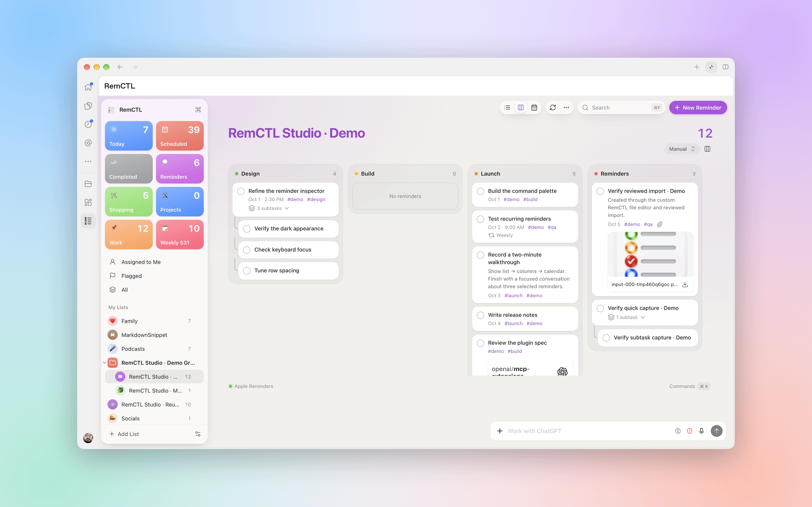The height and width of the screenshot is (507, 812).
Task: Toggle the sidebar panel icon in title bar
Action: coord(726,67)
